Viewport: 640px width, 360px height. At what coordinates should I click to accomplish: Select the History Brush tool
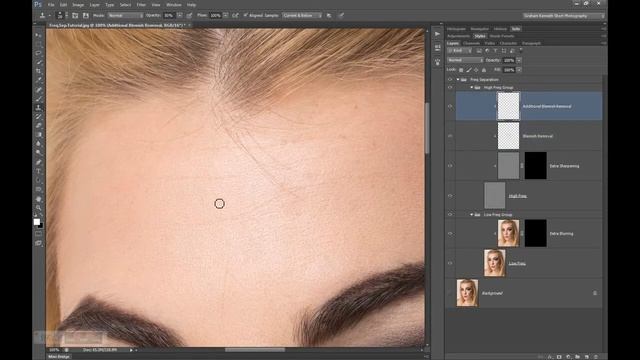pos(38,116)
